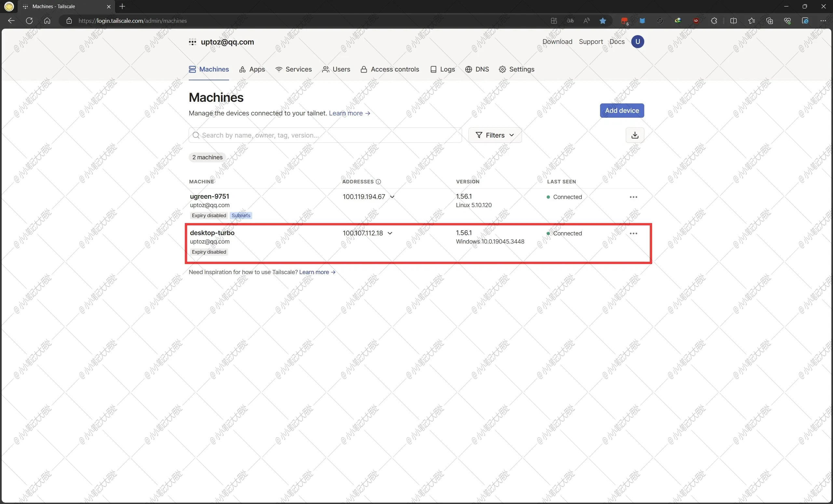833x504 pixels.
Task: Click the Subnets badge on ugreen-9751
Action: [x=241, y=216]
